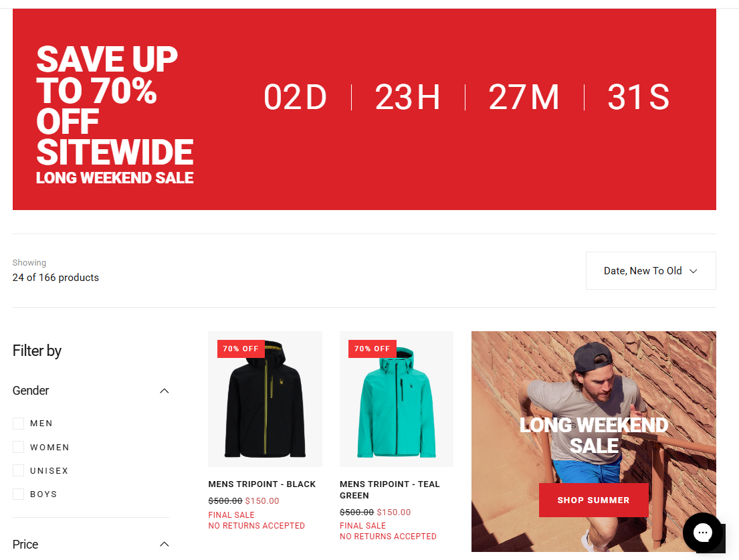Click the teal green Tripoint jacket image

click(x=397, y=399)
